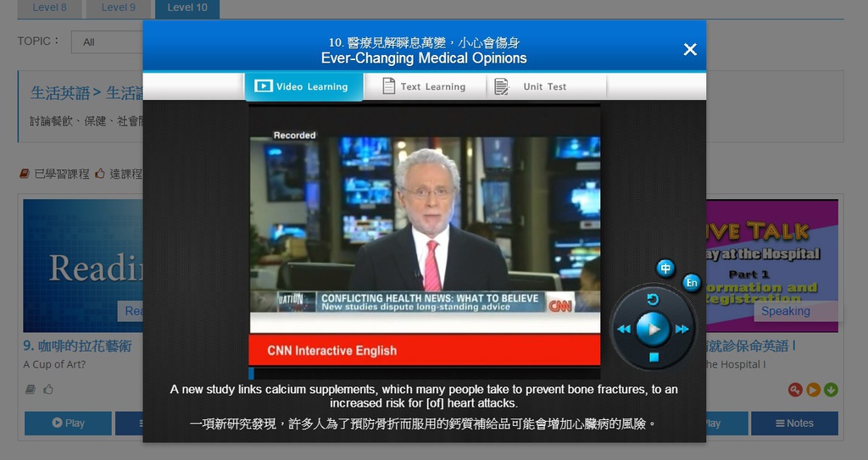Open the Unit Test tab
Viewport: 868px width, 460px height.
point(546,86)
